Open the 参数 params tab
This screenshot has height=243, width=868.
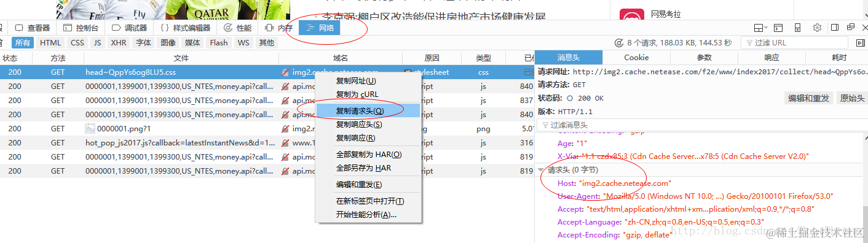704,57
